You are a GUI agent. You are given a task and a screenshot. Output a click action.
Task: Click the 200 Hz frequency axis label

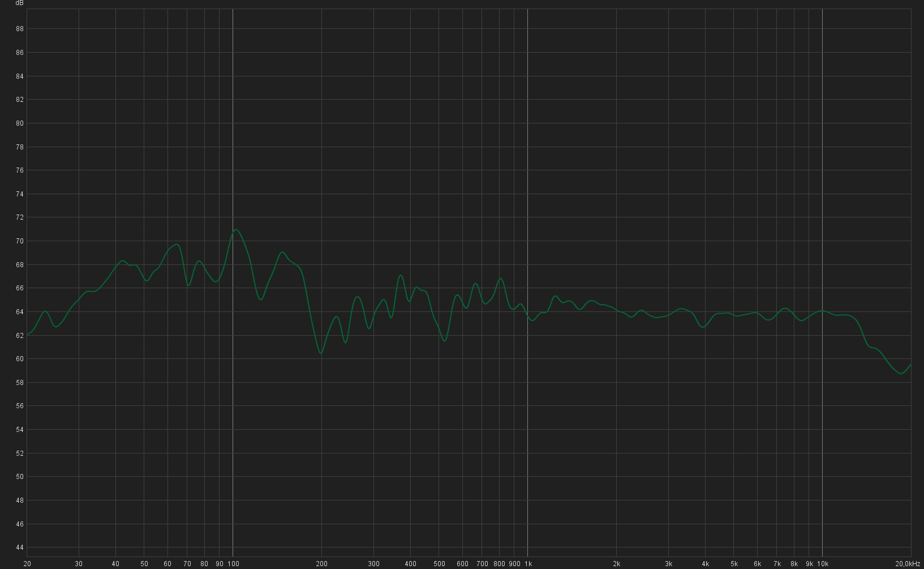(x=321, y=564)
